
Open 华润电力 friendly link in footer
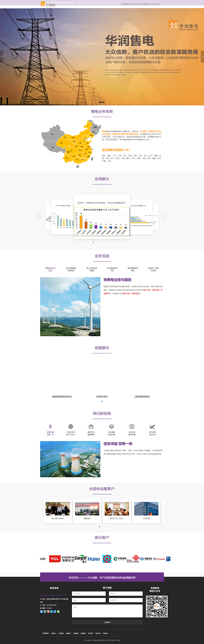[54, 634]
